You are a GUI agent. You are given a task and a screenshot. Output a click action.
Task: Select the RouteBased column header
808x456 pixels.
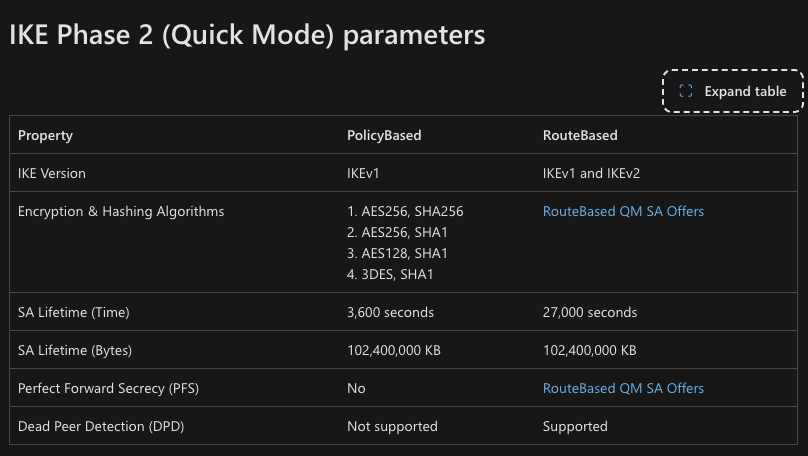tap(580, 136)
